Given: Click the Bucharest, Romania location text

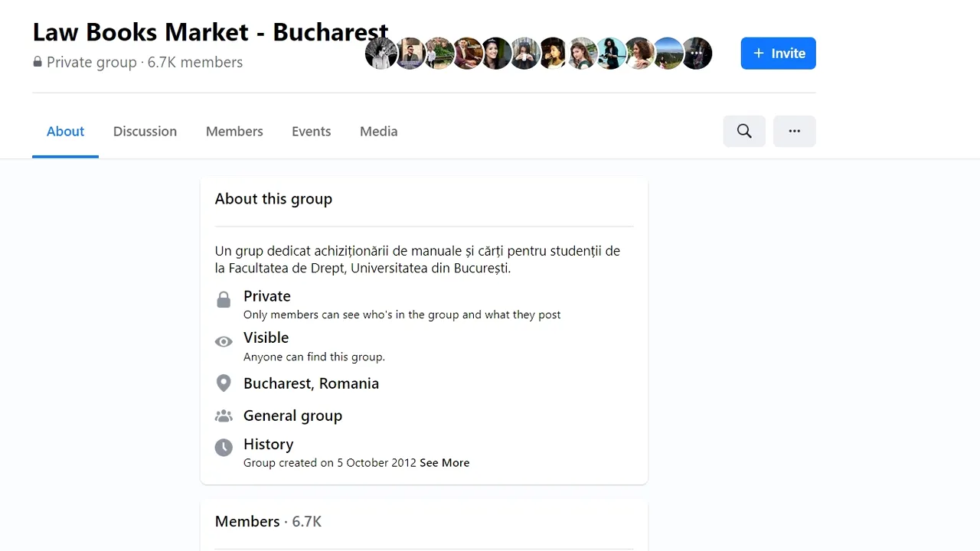Looking at the screenshot, I should (x=311, y=383).
